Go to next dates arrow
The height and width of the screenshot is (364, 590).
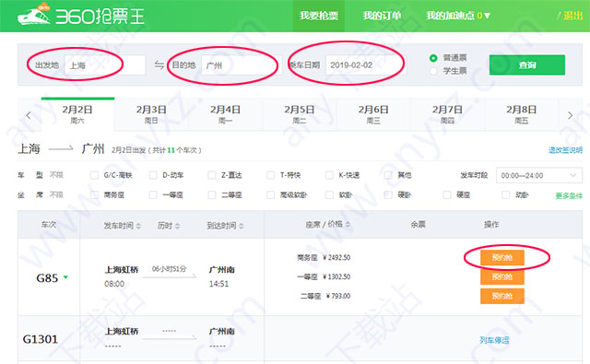(570, 115)
